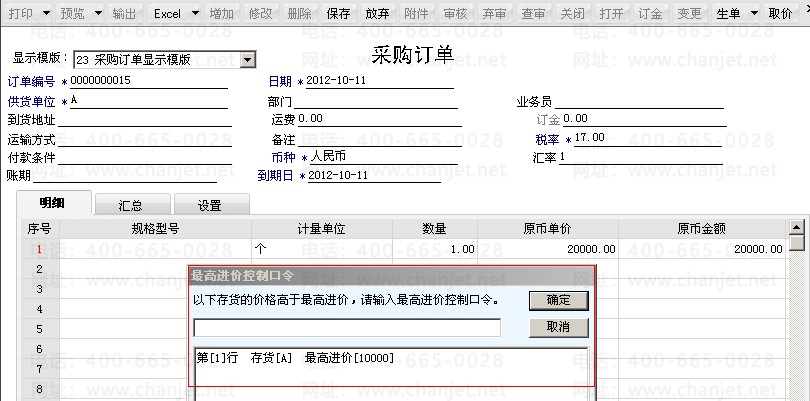Click the 订金 toolbar button
810x401 pixels.
(650, 13)
